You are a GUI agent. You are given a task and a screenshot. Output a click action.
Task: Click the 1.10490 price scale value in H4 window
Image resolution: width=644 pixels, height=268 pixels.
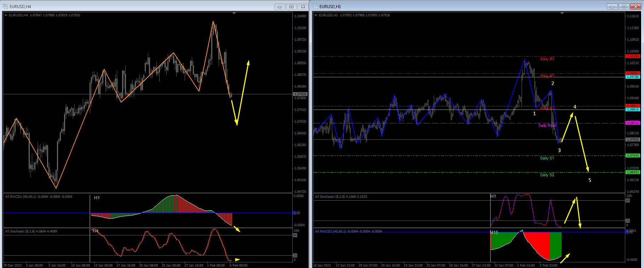pyautogui.click(x=300, y=16)
